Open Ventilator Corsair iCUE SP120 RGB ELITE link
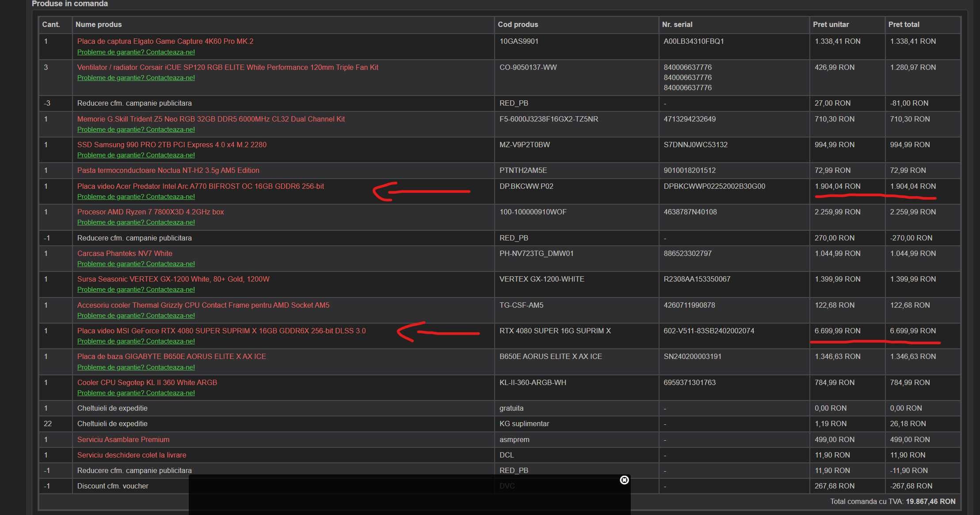Screen dimensions: 980x515 (x=228, y=68)
